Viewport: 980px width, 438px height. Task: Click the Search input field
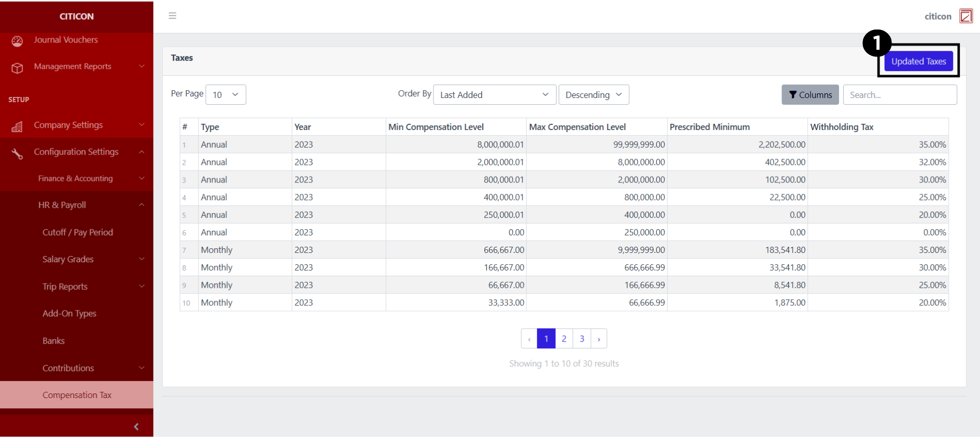click(899, 95)
